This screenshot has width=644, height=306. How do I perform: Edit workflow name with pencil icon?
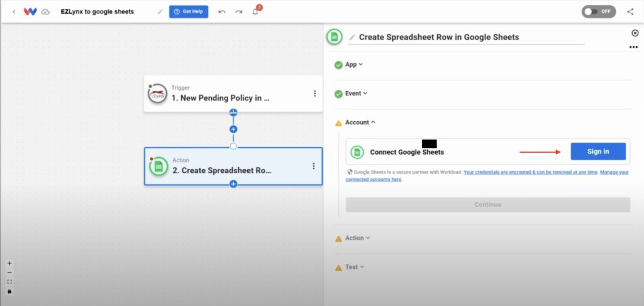click(160, 12)
